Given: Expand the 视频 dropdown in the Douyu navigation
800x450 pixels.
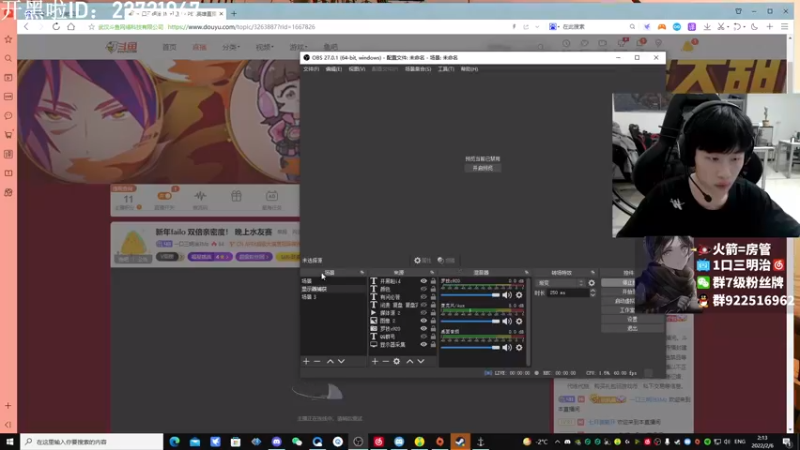Looking at the screenshot, I should 264,47.
